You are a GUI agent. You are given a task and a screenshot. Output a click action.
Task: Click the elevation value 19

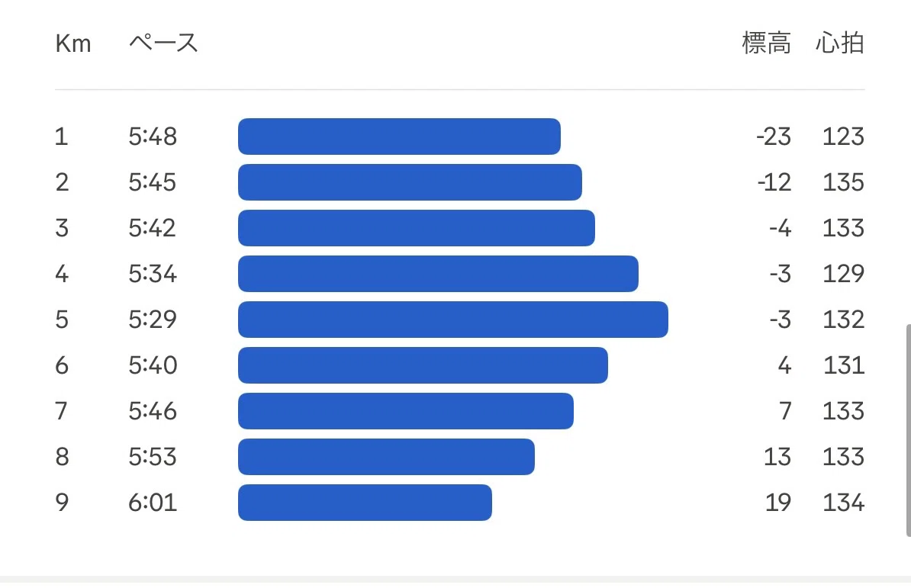[x=778, y=503]
